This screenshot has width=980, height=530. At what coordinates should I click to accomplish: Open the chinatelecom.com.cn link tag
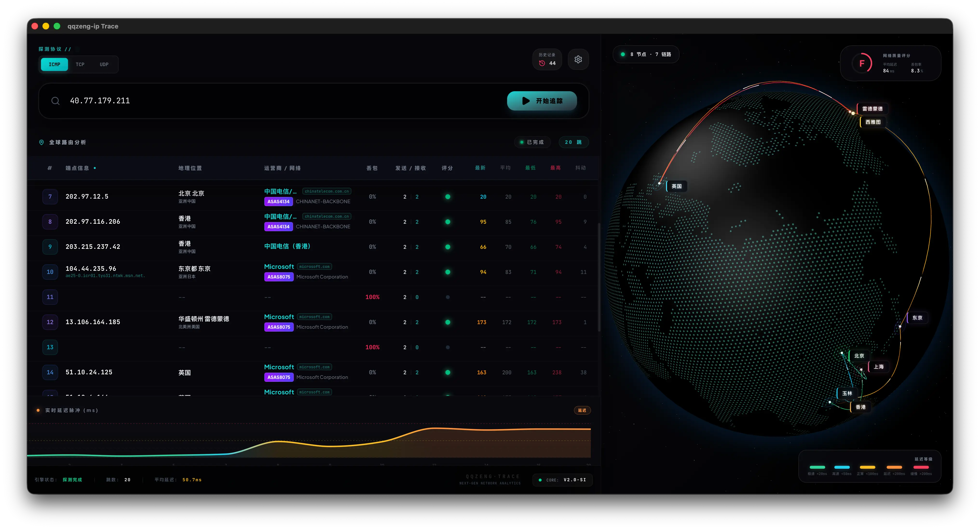click(x=327, y=191)
